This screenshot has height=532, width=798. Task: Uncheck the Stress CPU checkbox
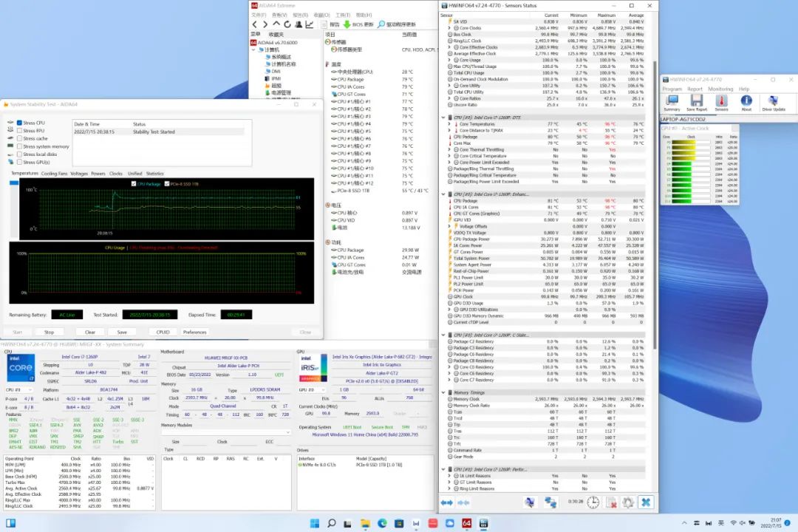[19, 123]
